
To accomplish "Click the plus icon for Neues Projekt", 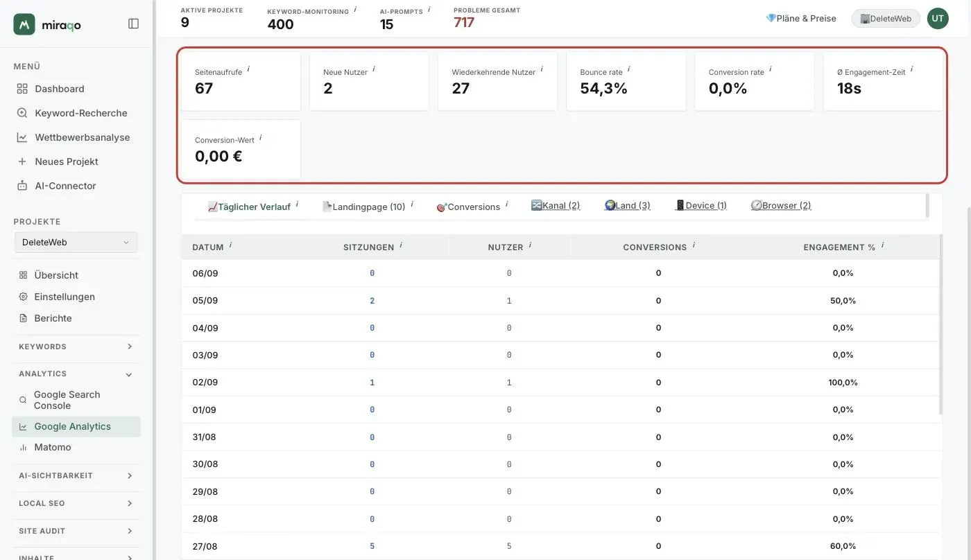I will [22, 161].
